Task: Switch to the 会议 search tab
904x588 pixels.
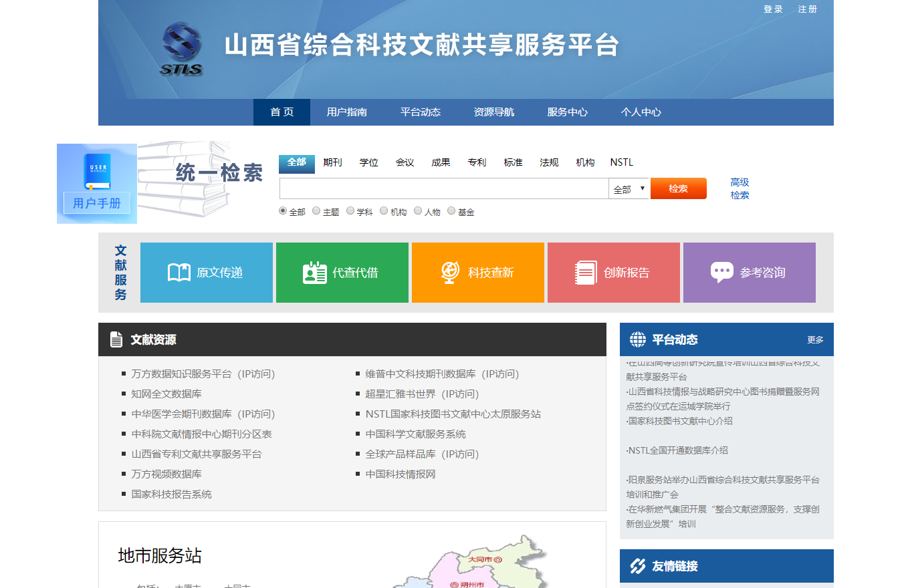Action: tap(405, 162)
